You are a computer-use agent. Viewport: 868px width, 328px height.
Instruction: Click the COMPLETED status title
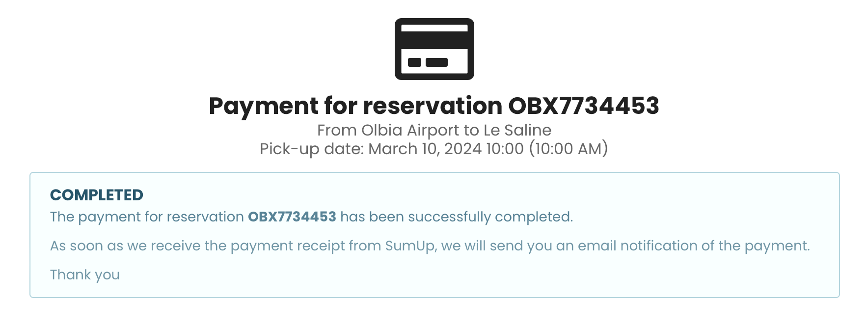click(x=97, y=195)
